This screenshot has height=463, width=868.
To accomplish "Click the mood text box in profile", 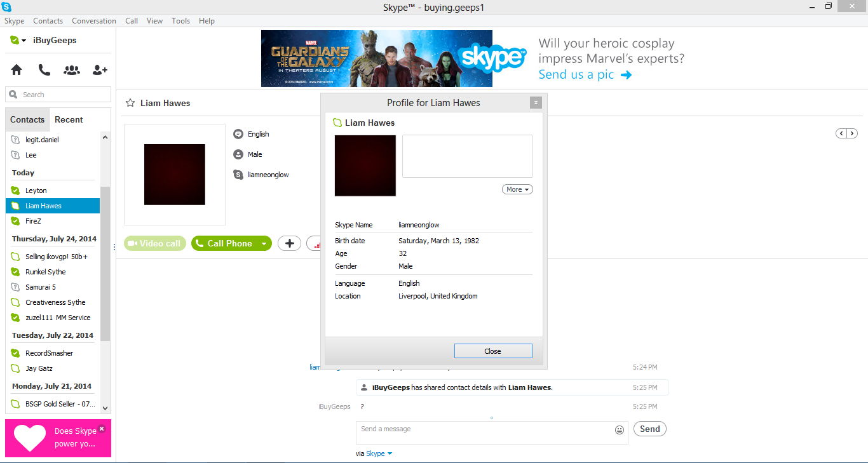I will 468,156.
